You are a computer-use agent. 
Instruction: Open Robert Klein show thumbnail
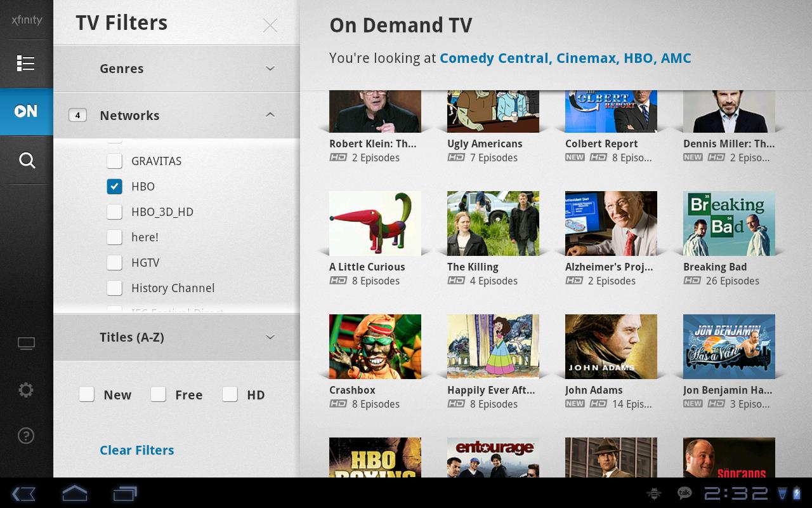pyautogui.click(x=375, y=112)
